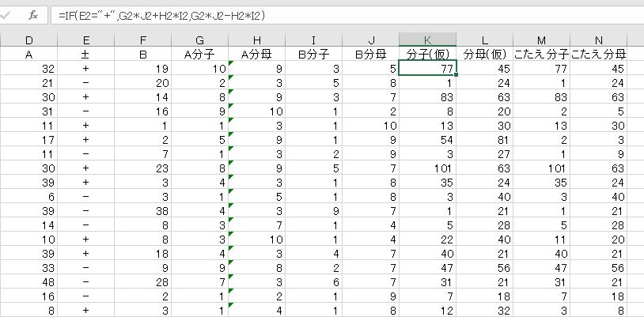Select the cell showing 20 in column N
The image size is (644, 317).
[x=598, y=240]
